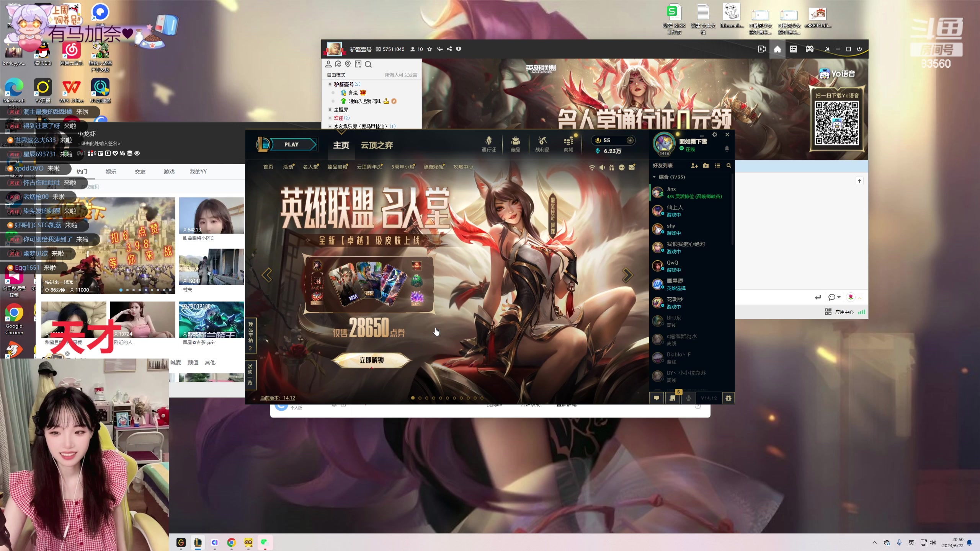Switch to the 云顶之弈 tab
Image resolution: width=980 pixels, height=551 pixels.
377,145
